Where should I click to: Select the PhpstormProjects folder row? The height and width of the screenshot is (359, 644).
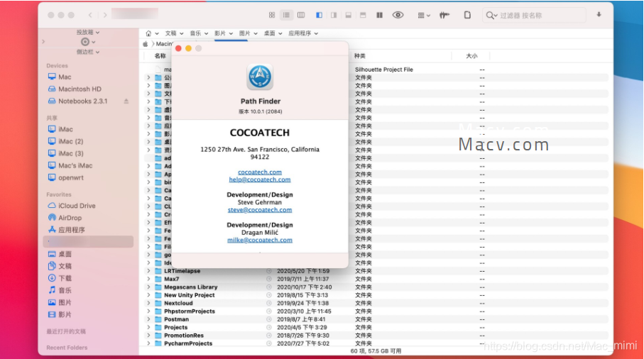point(376,311)
